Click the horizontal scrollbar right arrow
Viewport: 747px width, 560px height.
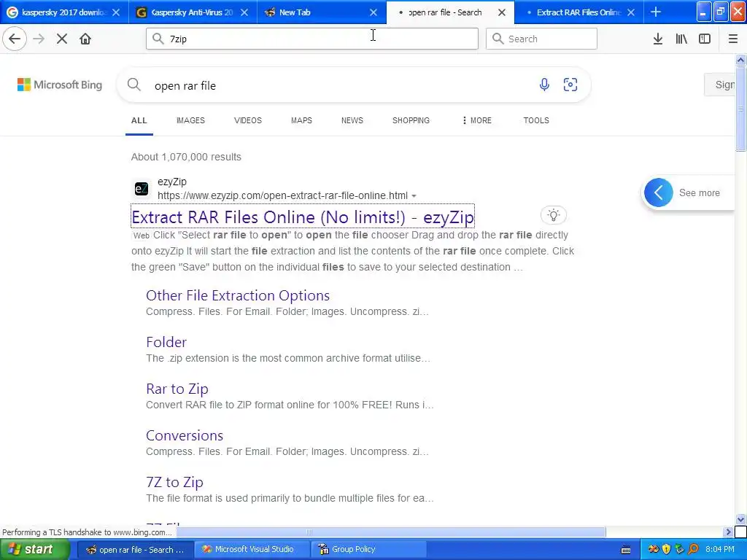728,532
